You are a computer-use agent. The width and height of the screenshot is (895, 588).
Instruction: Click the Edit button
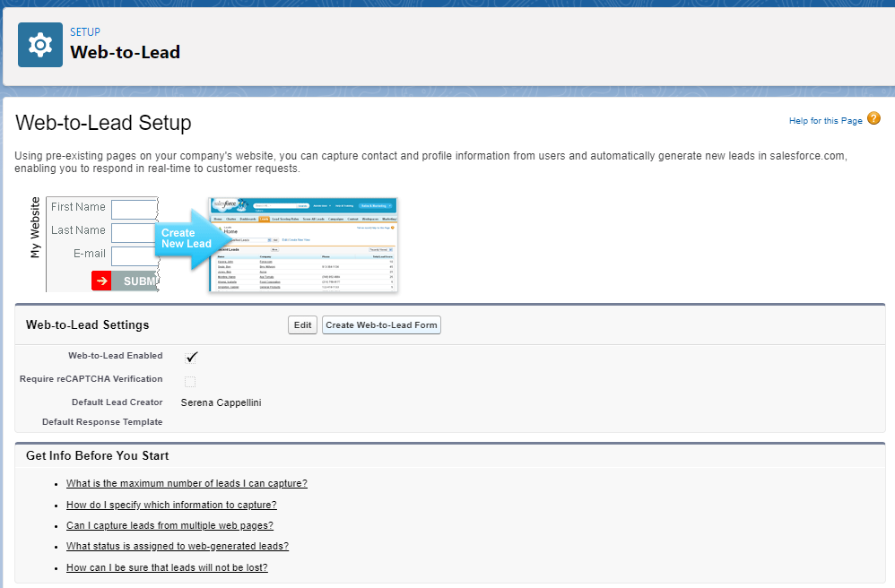point(302,325)
